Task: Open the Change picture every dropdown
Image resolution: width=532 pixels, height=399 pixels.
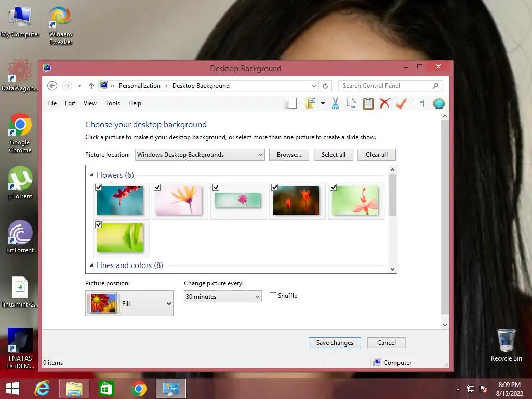Action: tap(222, 297)
